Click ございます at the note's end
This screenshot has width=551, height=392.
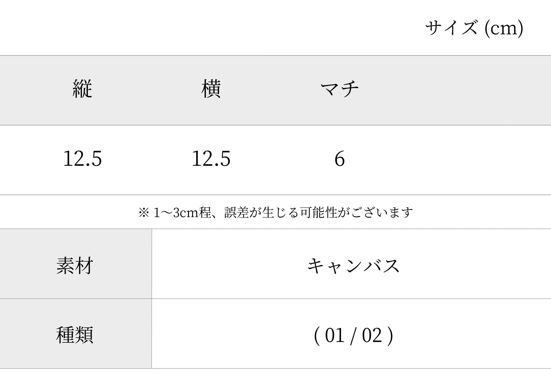tap(382, 213)
